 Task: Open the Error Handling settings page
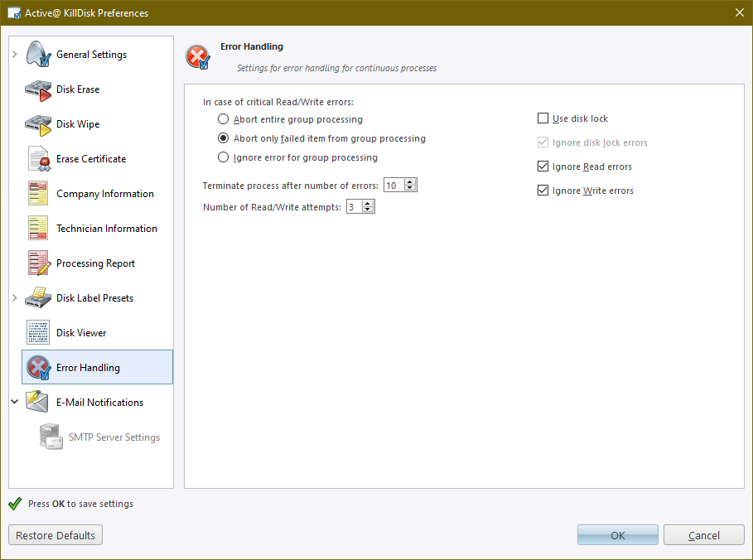point(88,368)
